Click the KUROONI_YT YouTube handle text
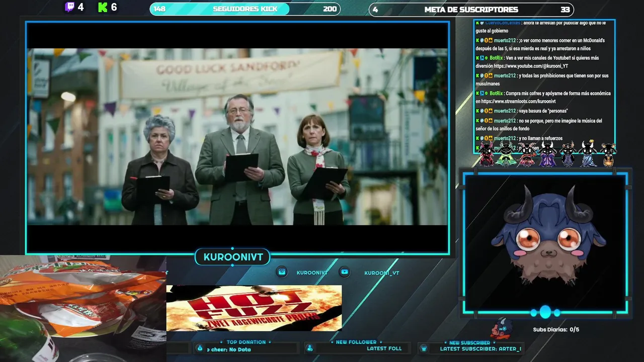Screen dimensions: 644x362 [x=381, y=273]
